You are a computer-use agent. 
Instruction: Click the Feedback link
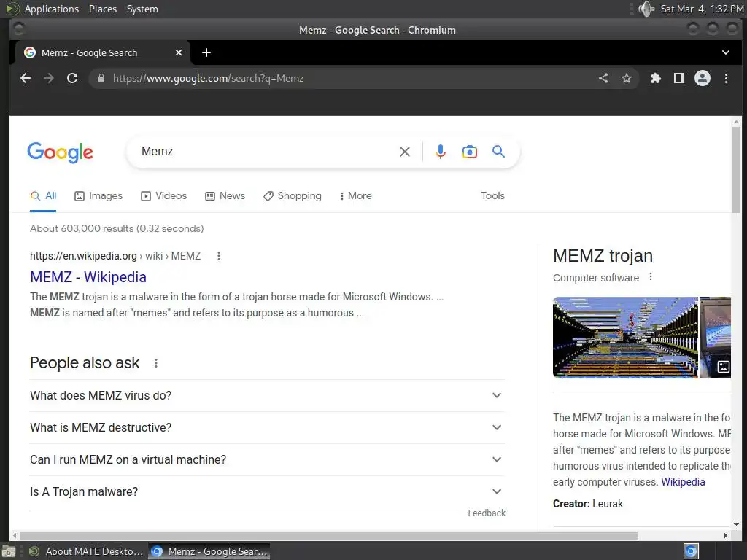(x=487, y=513)
